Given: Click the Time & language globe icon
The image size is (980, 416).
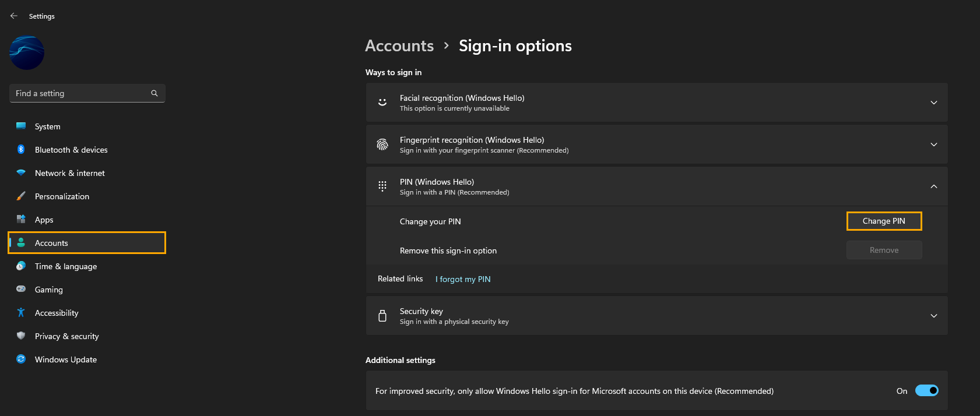Looking at the screenshot, I should point(21,266).
